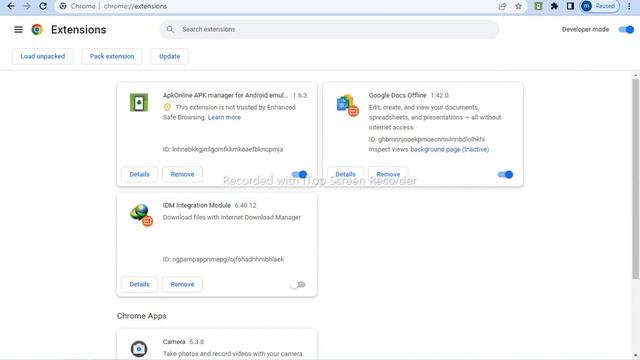Open background page (Inactive) link

pyautogui.click(x=449, y=149)
